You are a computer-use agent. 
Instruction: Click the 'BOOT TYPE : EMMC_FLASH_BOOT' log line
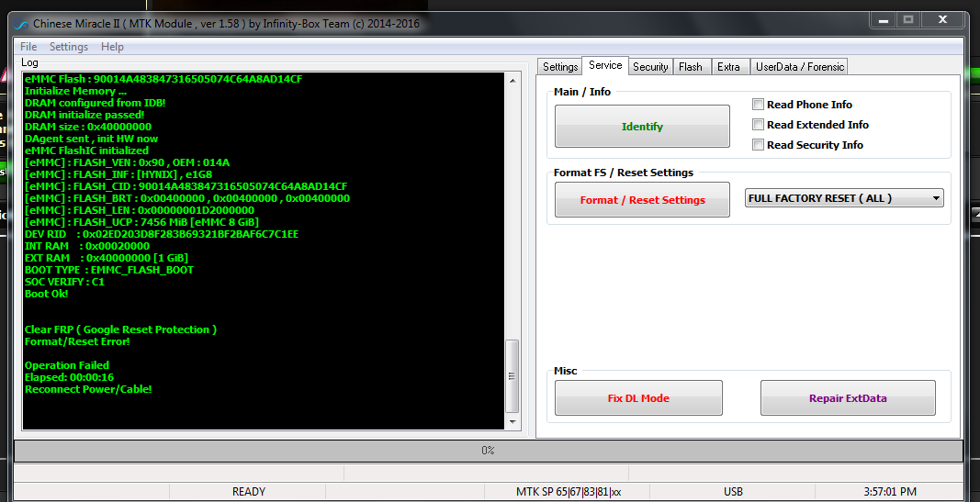pyautogui.click(x=109, y=270)
